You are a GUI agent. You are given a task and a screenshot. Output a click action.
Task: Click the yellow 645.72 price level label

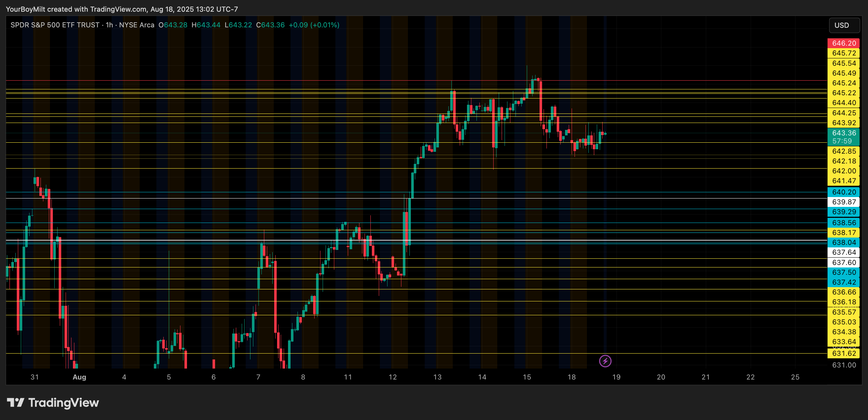tap(844, 53)
